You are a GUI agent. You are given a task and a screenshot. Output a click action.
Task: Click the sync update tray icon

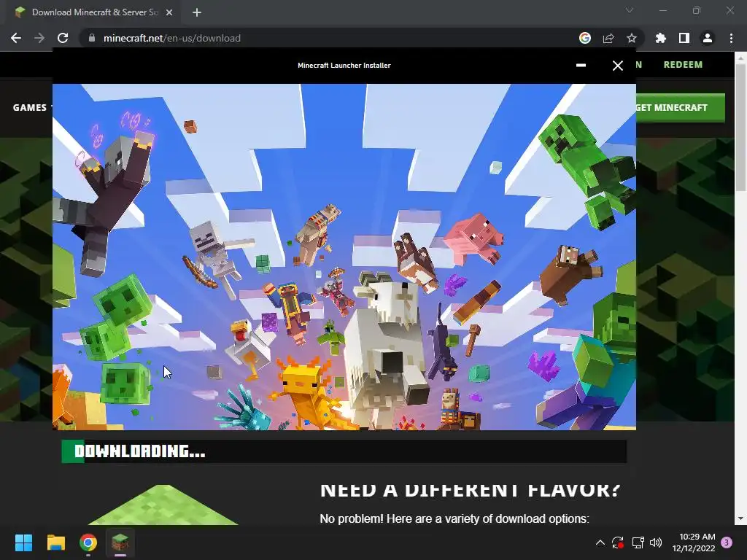pyautogui.click(x=618, y=542)
